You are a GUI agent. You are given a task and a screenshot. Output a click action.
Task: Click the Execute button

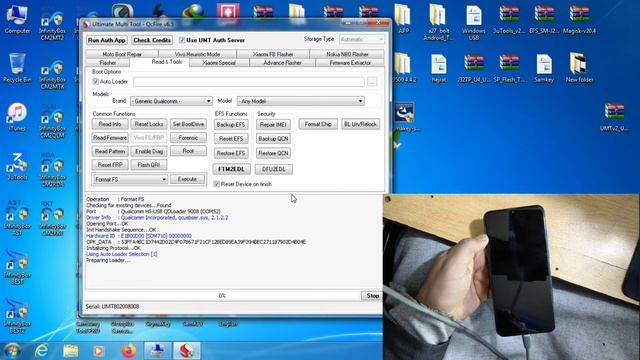pyautogui.click(x=187, y=179)
